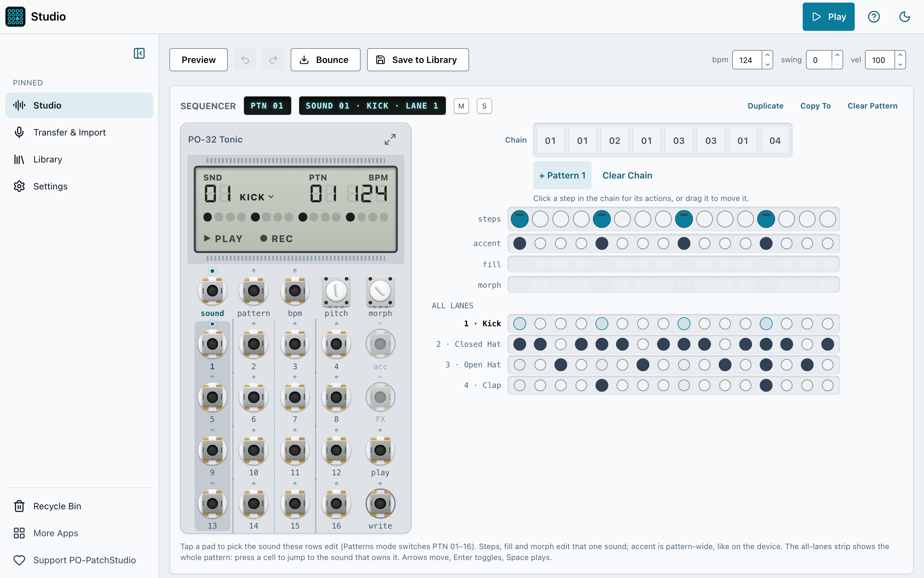Tap the device write button
Screen dimensions: 924x578
(x=380, y=504)
